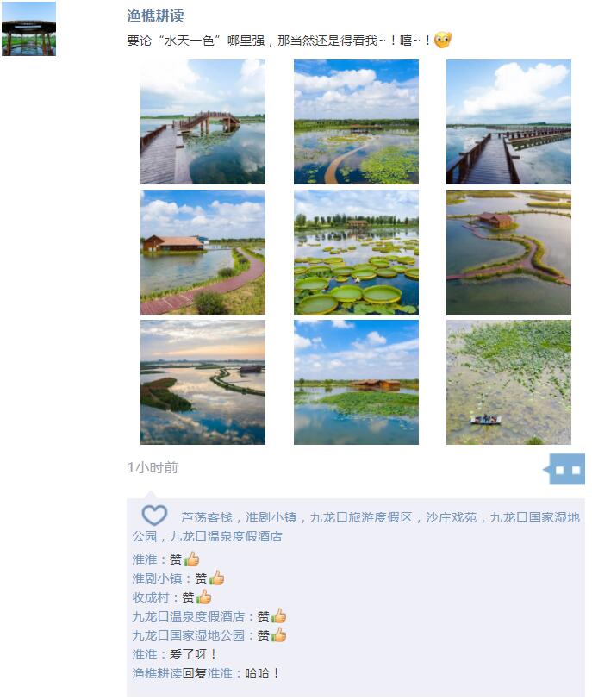Open the comment menu icon with two dots

point(567,469)
